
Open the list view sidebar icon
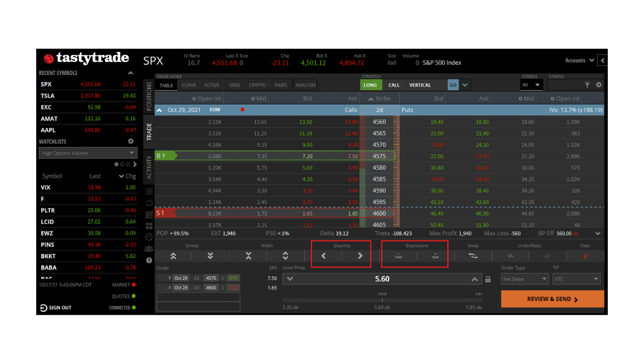pos(149,191)
